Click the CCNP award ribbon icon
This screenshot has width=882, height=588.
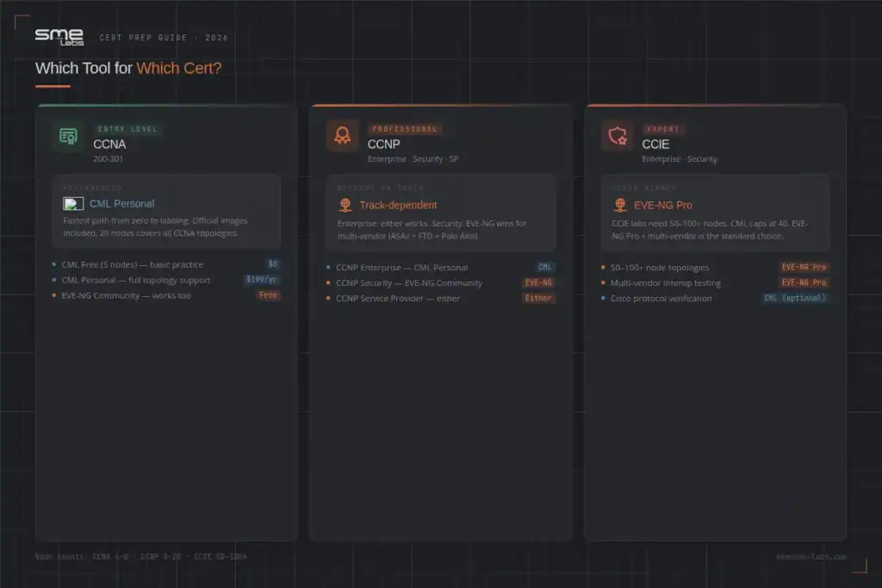343,135
